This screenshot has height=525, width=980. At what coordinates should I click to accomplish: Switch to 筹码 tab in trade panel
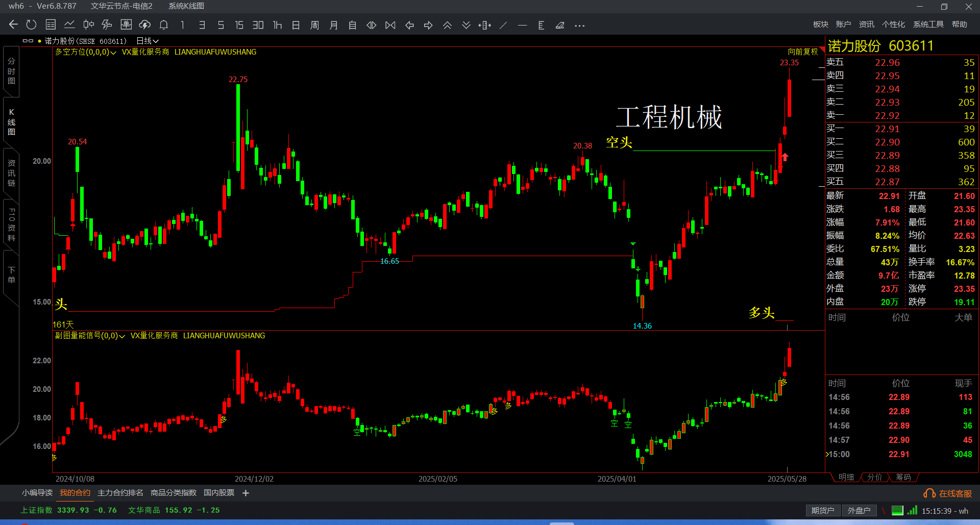(903, 477)
